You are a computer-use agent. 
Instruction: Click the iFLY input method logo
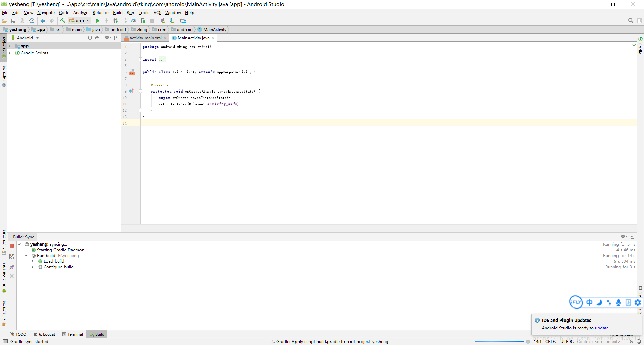click(x=576, y=302)
